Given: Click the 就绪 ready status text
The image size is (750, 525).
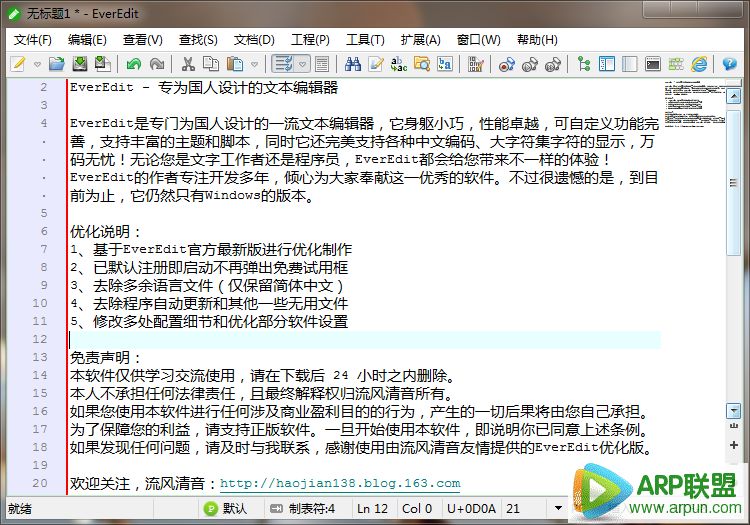Looking at the screenshot, I should pos(20,509).
